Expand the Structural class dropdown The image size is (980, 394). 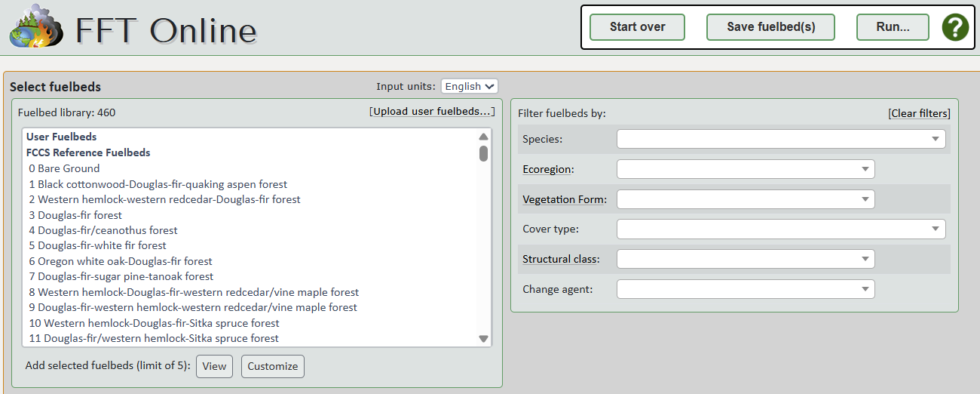click(746, 259)
